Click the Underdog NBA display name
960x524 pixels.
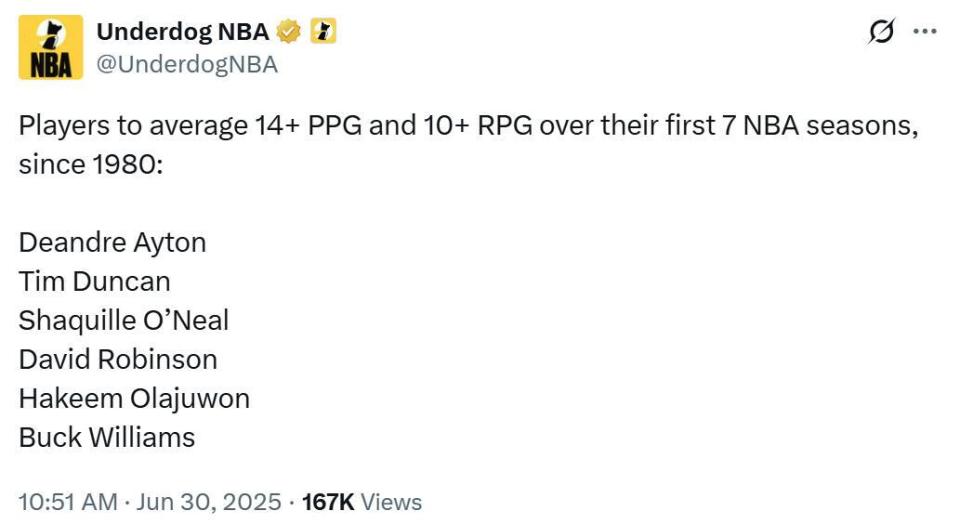[182, 32]
